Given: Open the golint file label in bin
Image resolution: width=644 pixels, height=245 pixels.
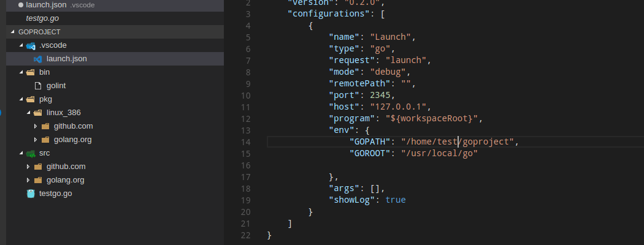Looking at the screenshot, I should pyautogui.click(x=56, y=86).
